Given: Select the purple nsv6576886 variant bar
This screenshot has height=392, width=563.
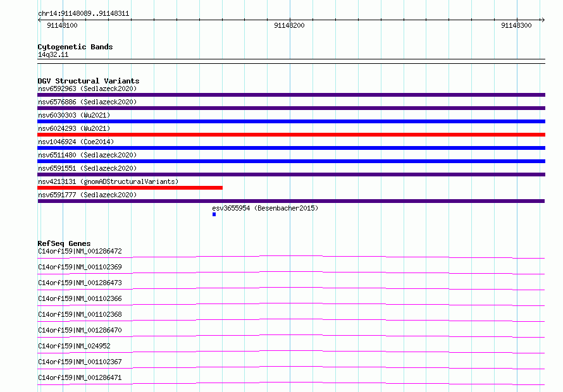Looking at the screenshot, I should [291, 108].
